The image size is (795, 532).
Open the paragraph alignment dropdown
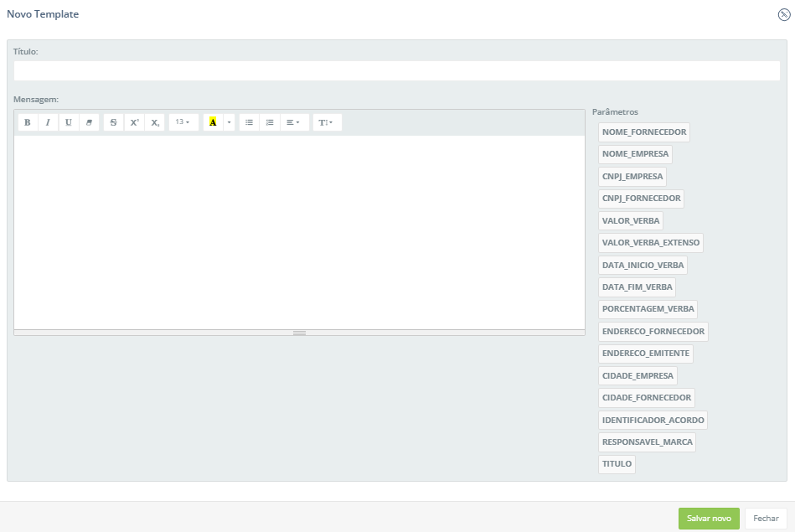click(292, 122)
